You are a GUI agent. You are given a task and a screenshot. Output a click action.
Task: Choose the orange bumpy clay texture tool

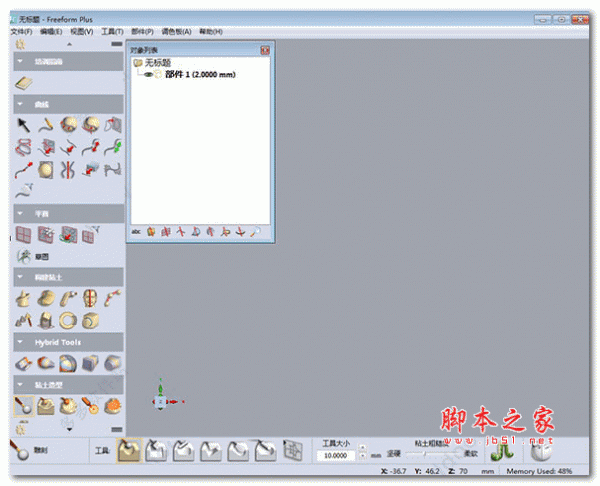[113, 406]
